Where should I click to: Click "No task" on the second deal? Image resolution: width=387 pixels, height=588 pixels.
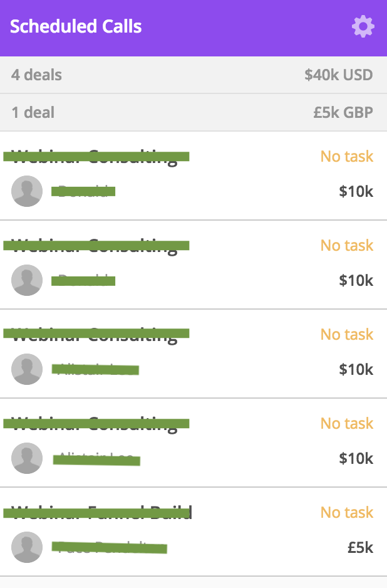(347, 245)
